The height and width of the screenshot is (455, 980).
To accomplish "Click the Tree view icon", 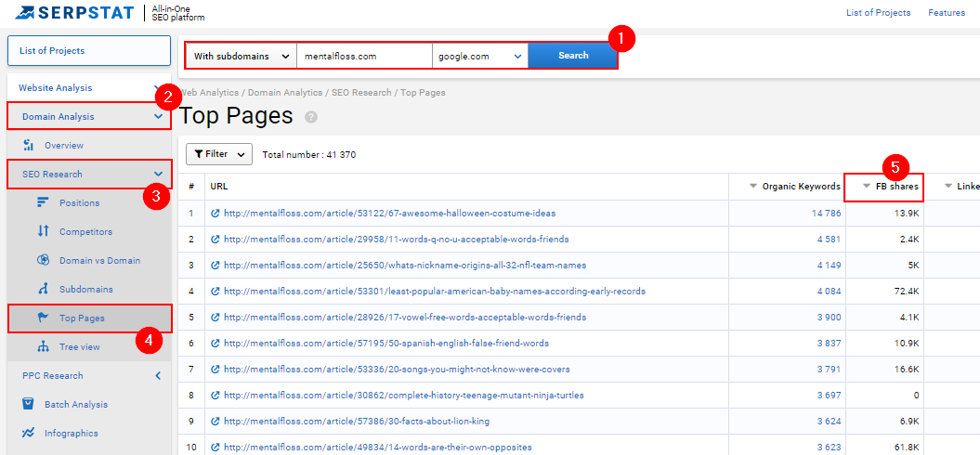I will coord(43,347).
